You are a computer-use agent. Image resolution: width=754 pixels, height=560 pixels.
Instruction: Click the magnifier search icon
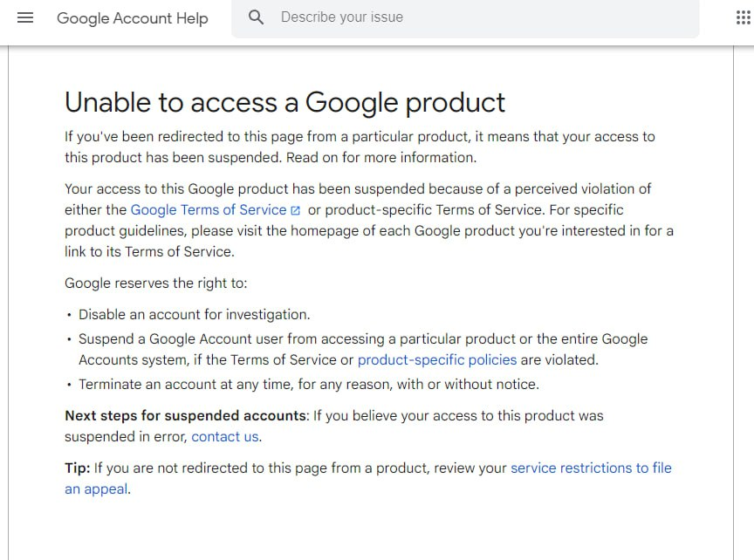click(256, 17)
